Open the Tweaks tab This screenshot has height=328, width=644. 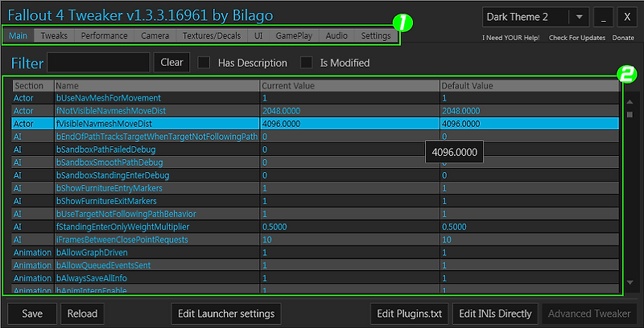54,35
